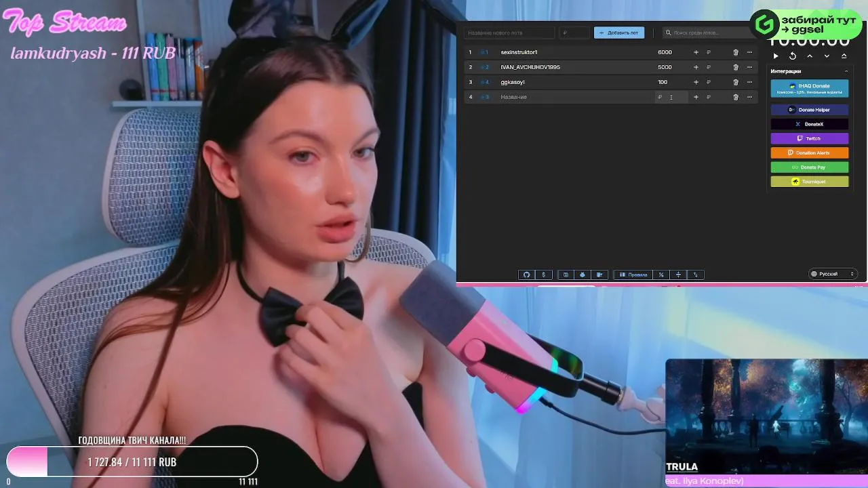Open more options for IVAN_AVCHUHOV1995
This screenshot has width=868, height=488.
(749, 67)
